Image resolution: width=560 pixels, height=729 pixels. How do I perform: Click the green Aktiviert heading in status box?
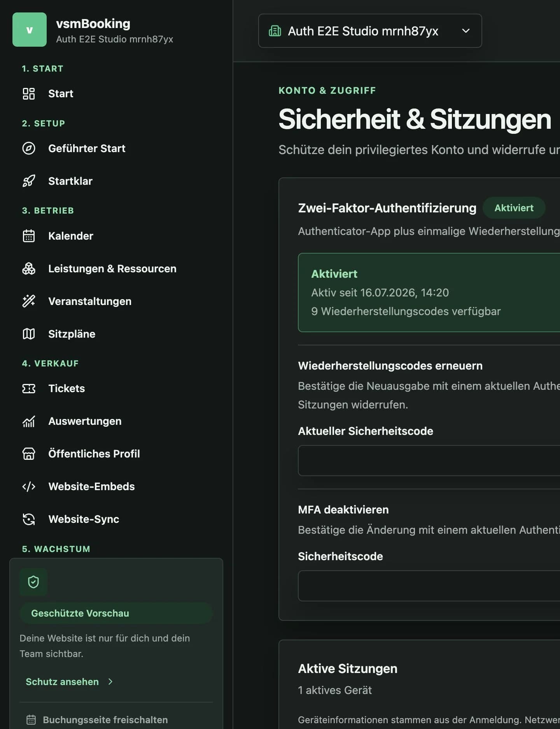334,274
